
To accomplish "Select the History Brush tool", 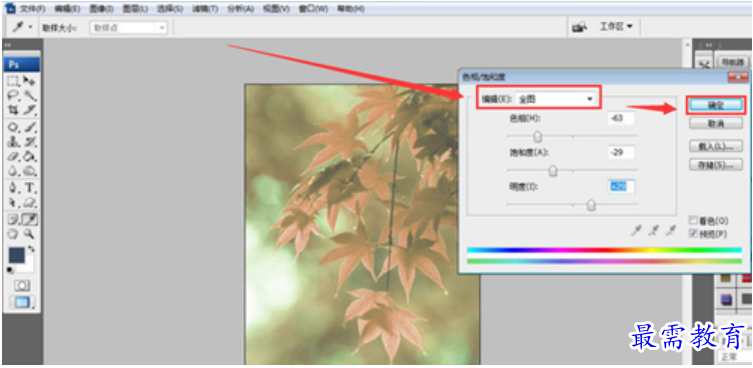I will tap(30, 142).
